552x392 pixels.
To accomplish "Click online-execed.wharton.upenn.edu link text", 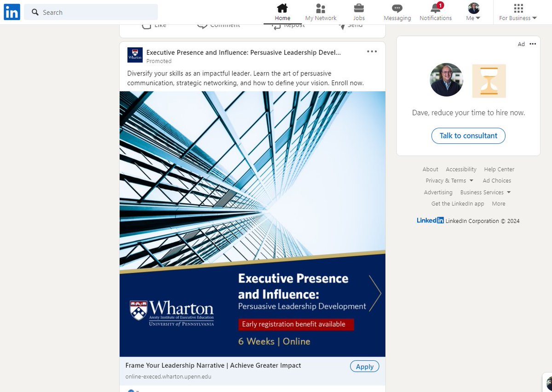I will (168, 376).
